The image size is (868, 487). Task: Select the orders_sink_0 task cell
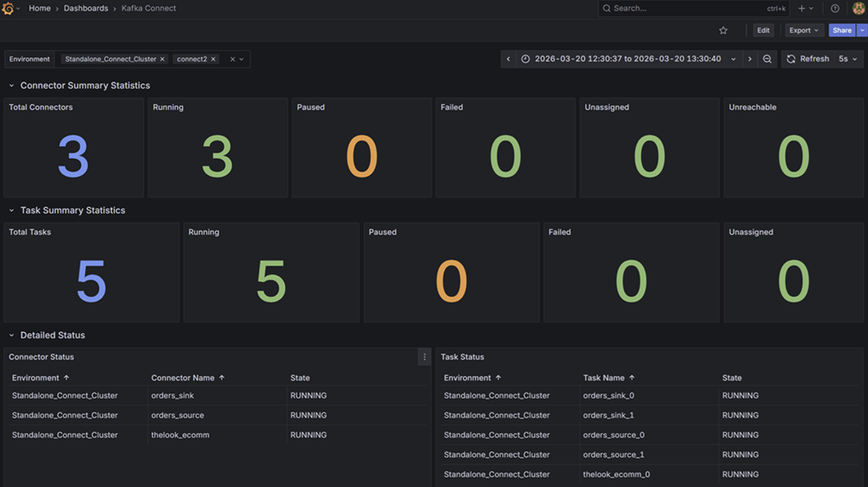(x=649, y=396)
